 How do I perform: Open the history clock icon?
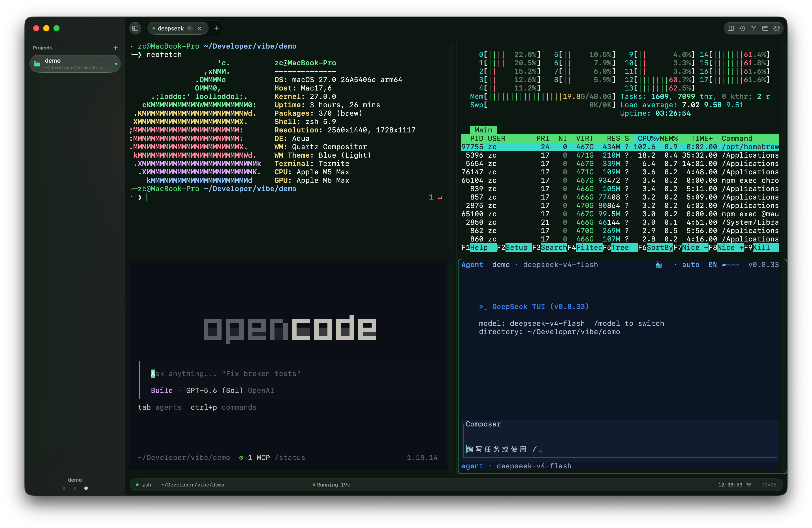pyautogui.click(x=742, y=28)
